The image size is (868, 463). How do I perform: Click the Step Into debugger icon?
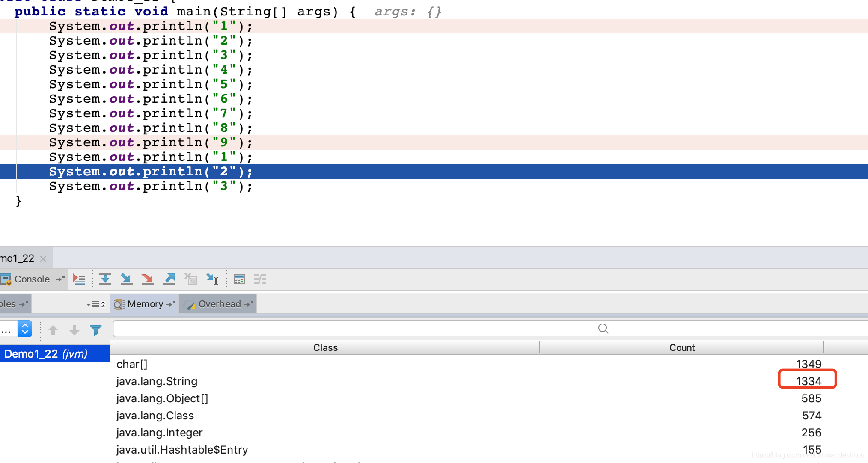coord(126,279)
